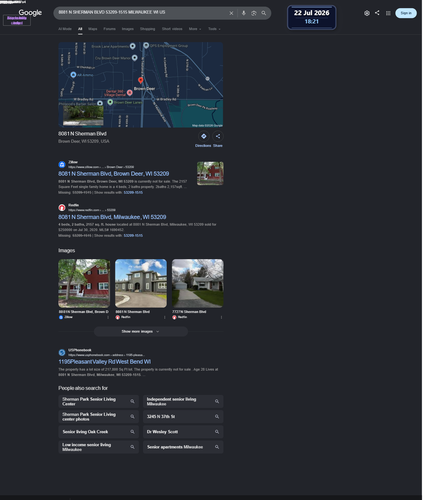Click USPhonebook favicon on result
This screenshot has height=500, width=427.
(62, 352)
